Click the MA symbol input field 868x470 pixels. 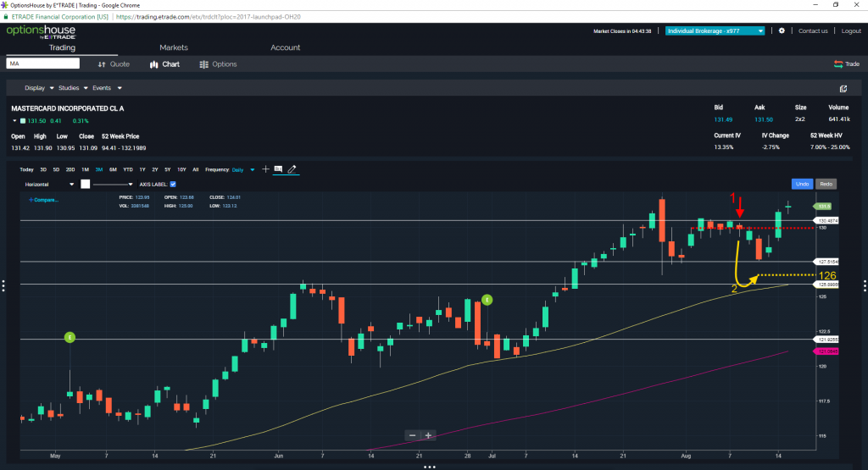(43, 64)
